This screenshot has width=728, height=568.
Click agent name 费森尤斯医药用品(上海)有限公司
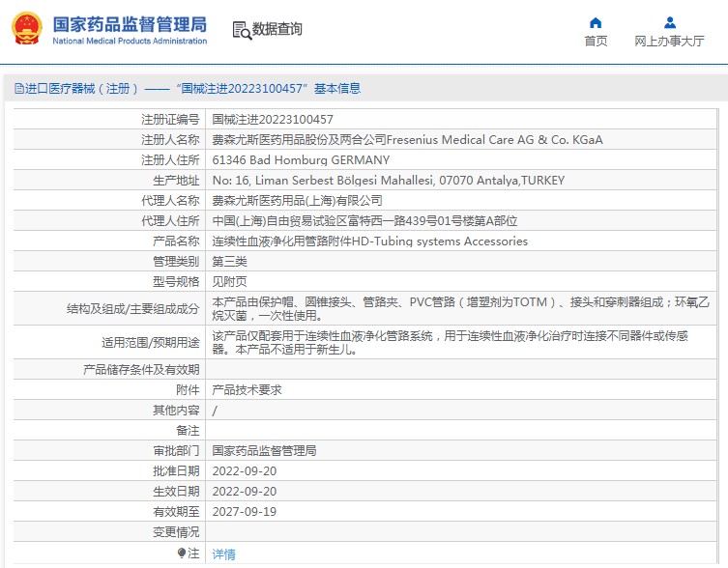[297, 201]
